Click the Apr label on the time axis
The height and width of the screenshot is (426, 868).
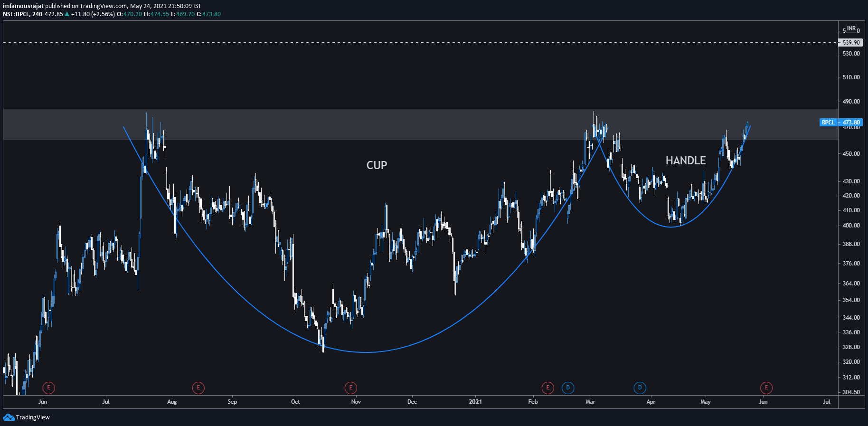point(651,402)
